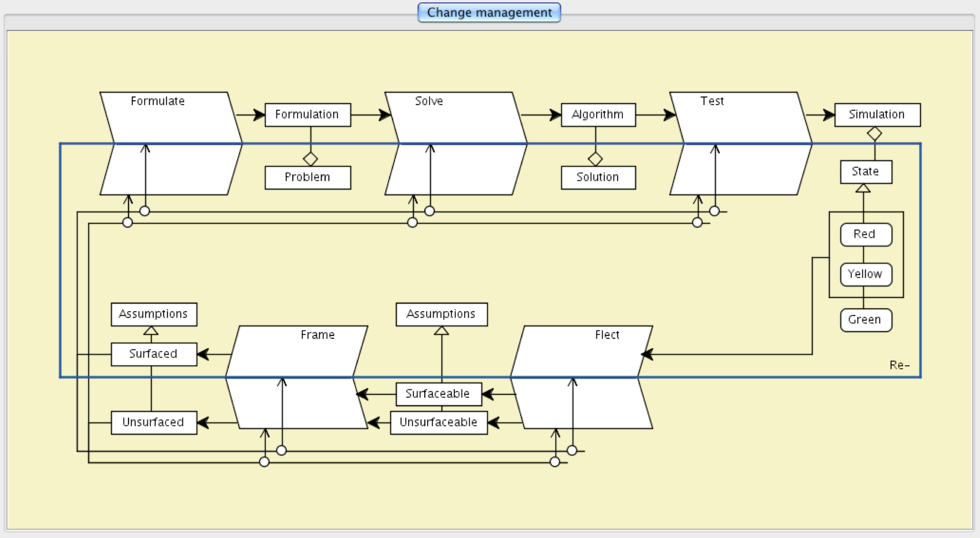Select the Unsurfaced box
The width and height of the screenshot is (980, 538).
pyautogui.click(x=154, y=422)
